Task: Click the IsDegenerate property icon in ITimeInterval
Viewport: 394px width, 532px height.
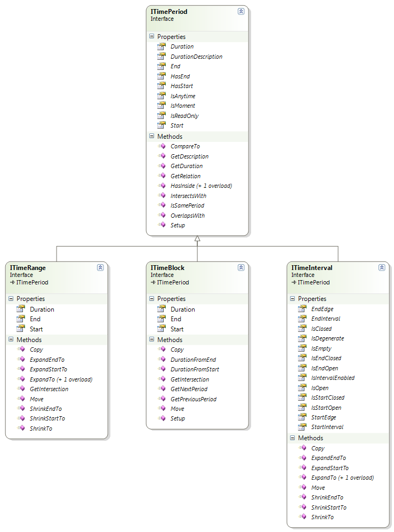Action: point(302,338)
